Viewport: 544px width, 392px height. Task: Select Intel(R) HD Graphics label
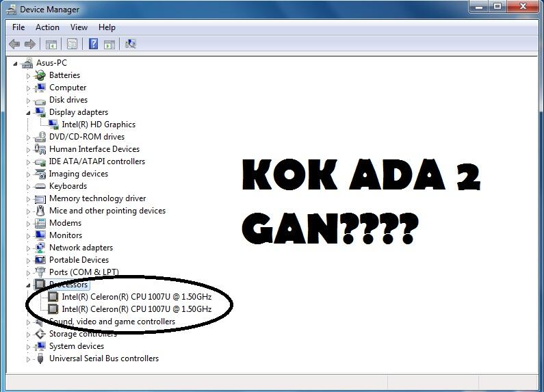99,125
